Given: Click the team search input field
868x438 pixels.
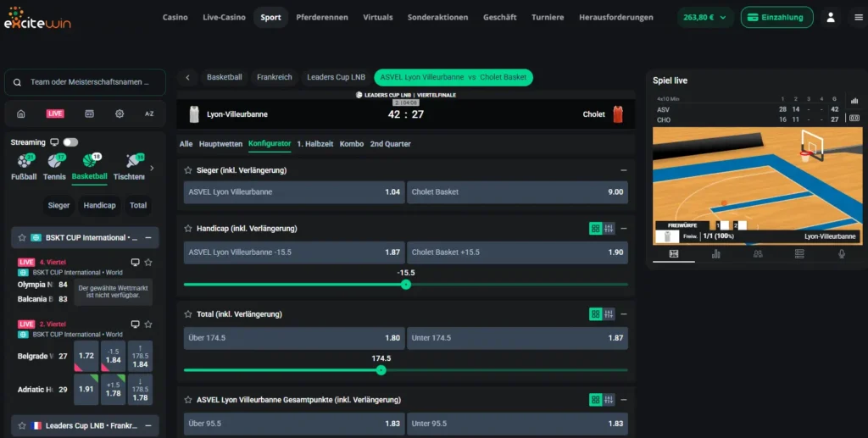Looking at the screenshot, I should 86,82.
